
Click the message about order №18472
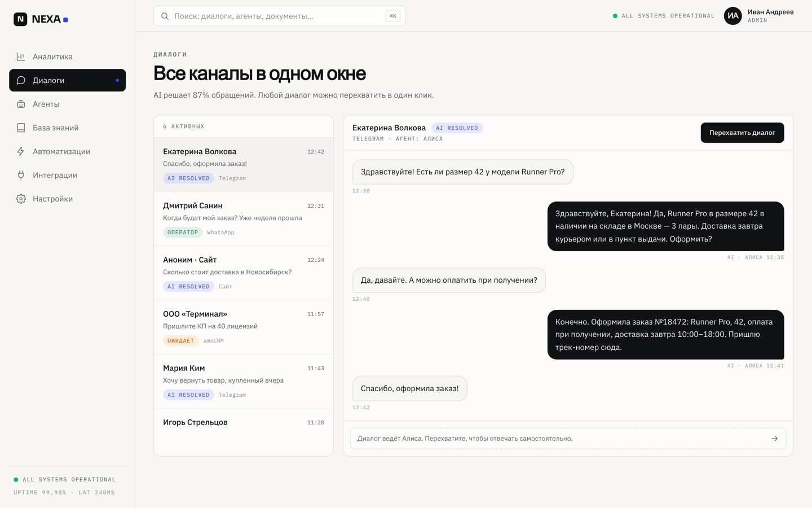[x=665, y=335]
